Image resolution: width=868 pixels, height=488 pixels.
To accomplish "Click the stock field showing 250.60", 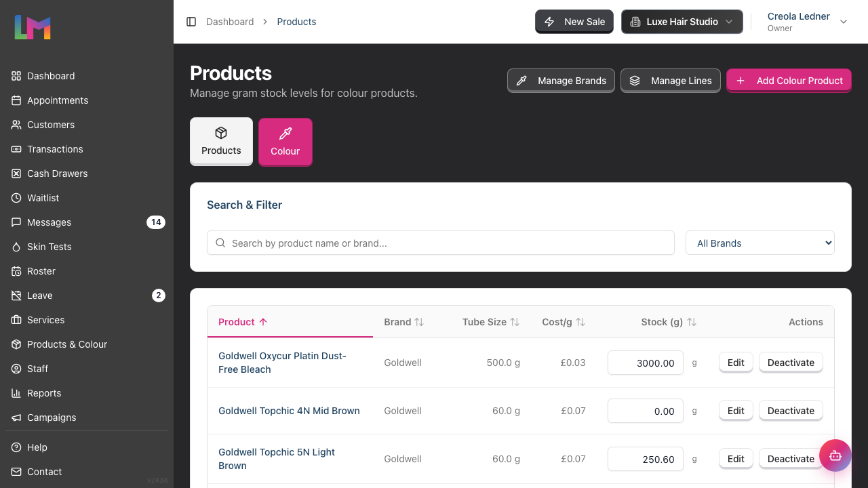I will point(646,459).
